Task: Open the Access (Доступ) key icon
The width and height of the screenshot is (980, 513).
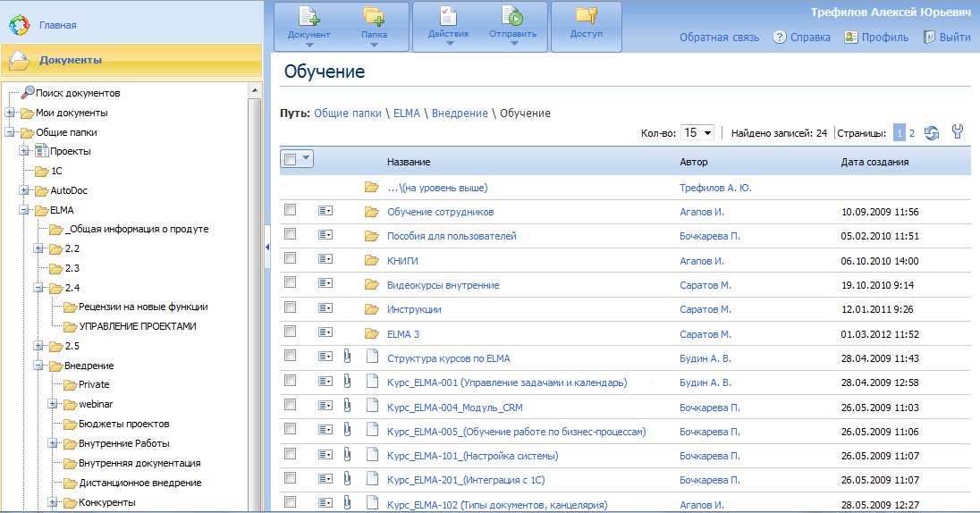Action: (x=586, y=16)
